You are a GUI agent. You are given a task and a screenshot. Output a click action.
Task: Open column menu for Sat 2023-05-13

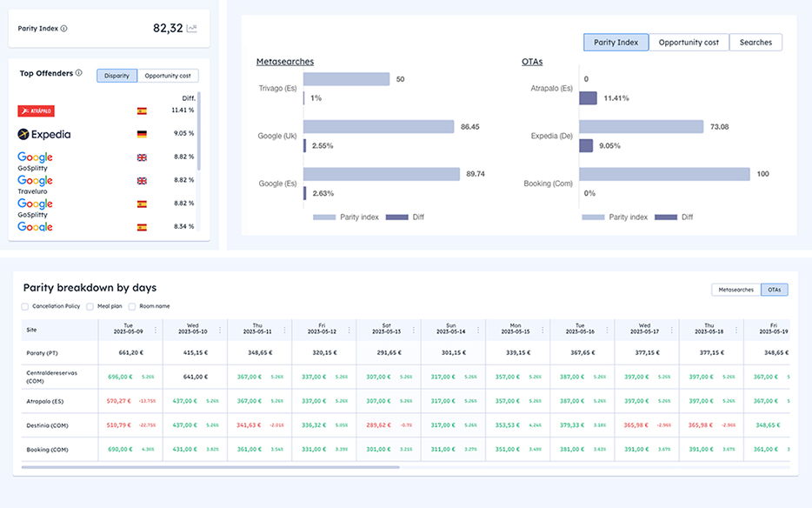click(x=414, y=330)
